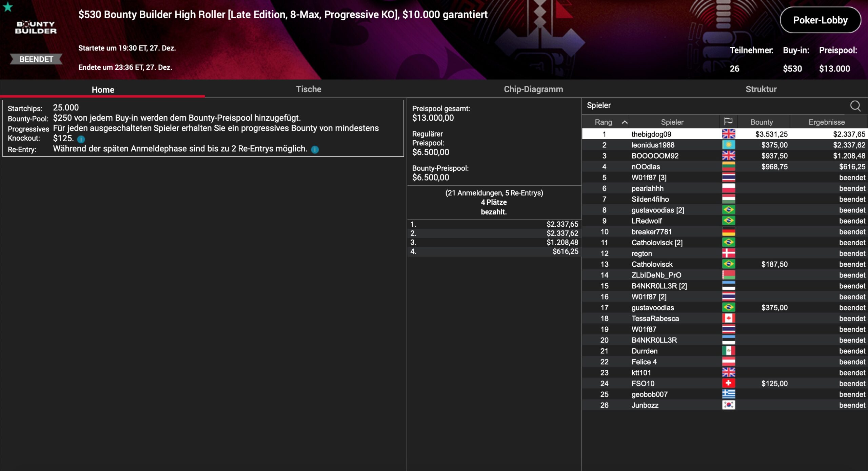Select the leonidus1988 player row
This screenshot has width=868, height=471.
coord(653,145)
